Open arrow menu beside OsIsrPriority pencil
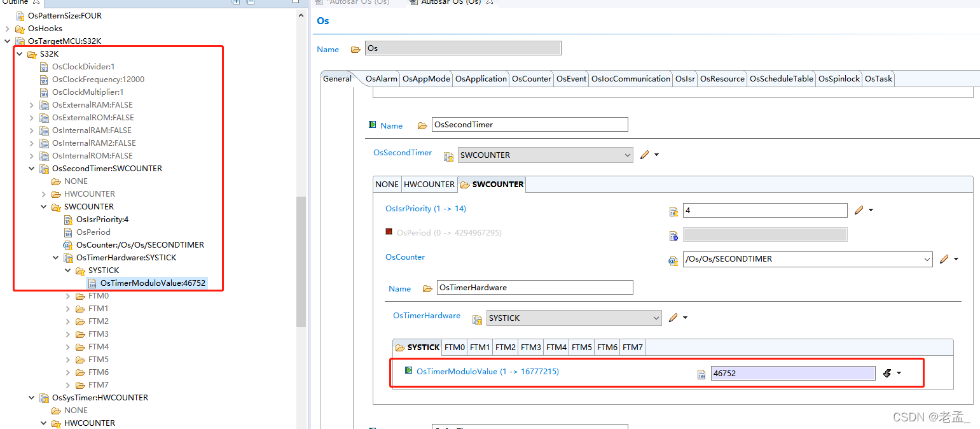Viewport: 980px width, 429px height. coord(871,210)
